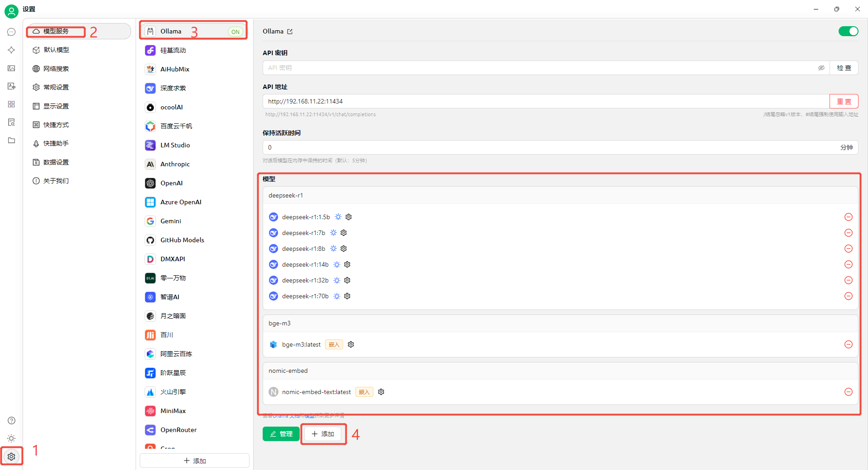
Task: Remove the deepseek-r1:32b model
Action: pyautogui.click(x=849, y=280)
